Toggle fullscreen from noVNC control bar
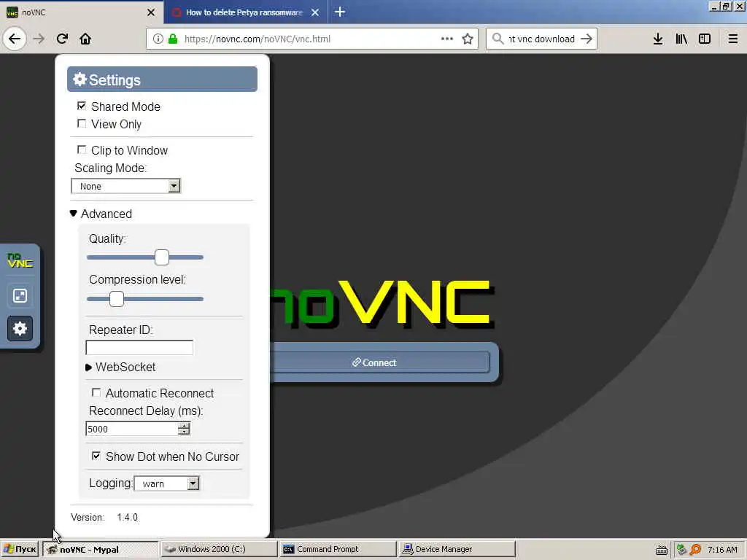 pyautogui.click(x=20, y=296)
